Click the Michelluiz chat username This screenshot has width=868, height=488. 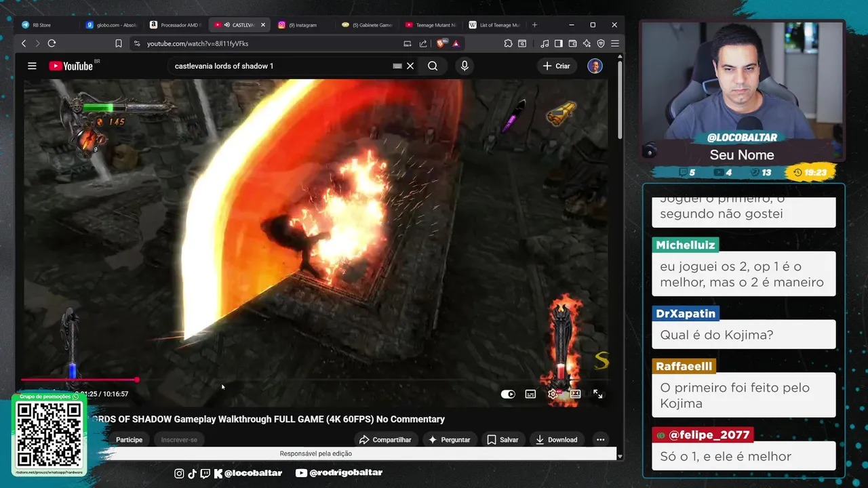686,245
